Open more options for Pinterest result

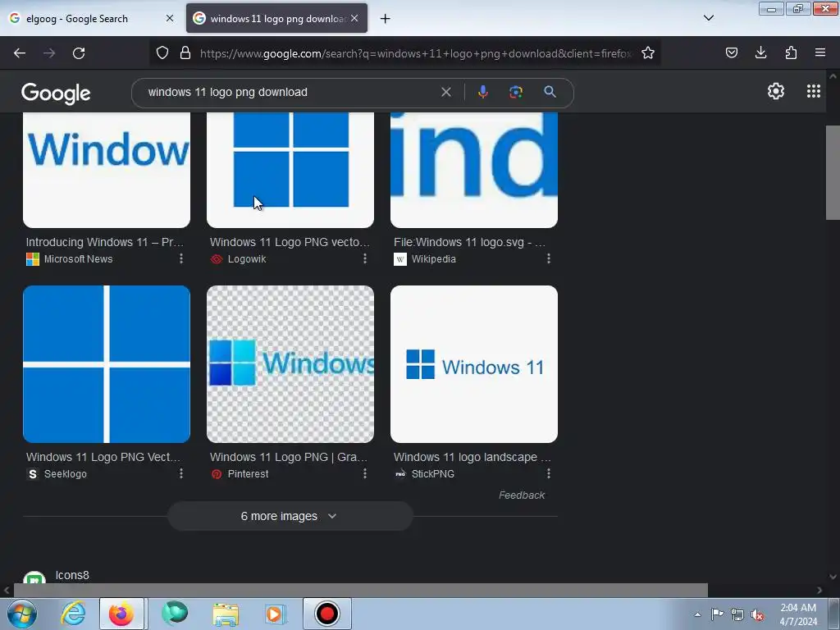pos(365,473)
